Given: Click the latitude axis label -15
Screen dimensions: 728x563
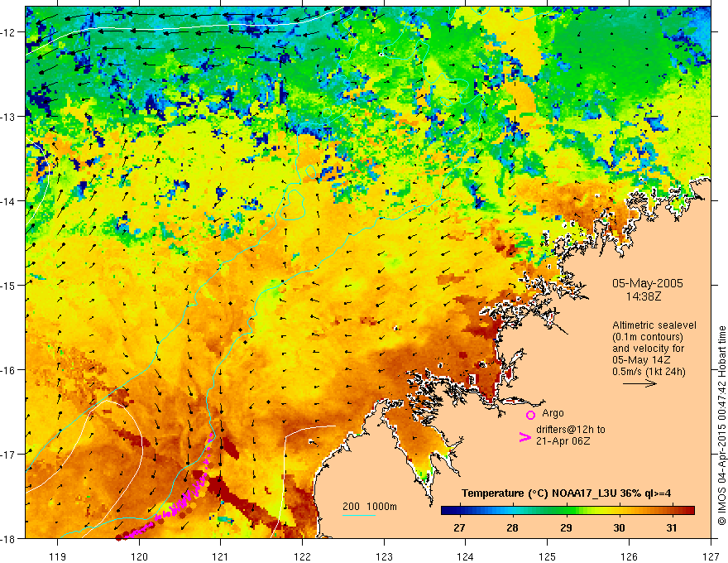Looking at the screenshot, I should coord(8,285).
